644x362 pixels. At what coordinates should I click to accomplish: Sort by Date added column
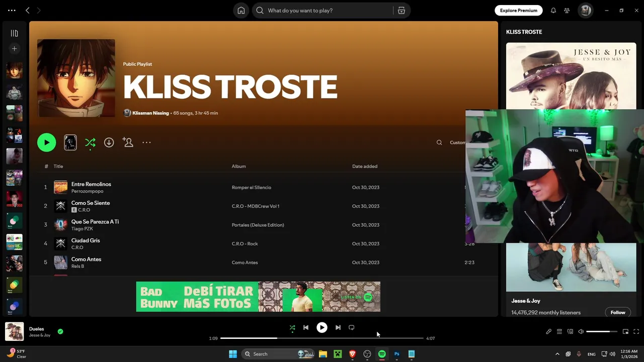[x=365, y=166]
